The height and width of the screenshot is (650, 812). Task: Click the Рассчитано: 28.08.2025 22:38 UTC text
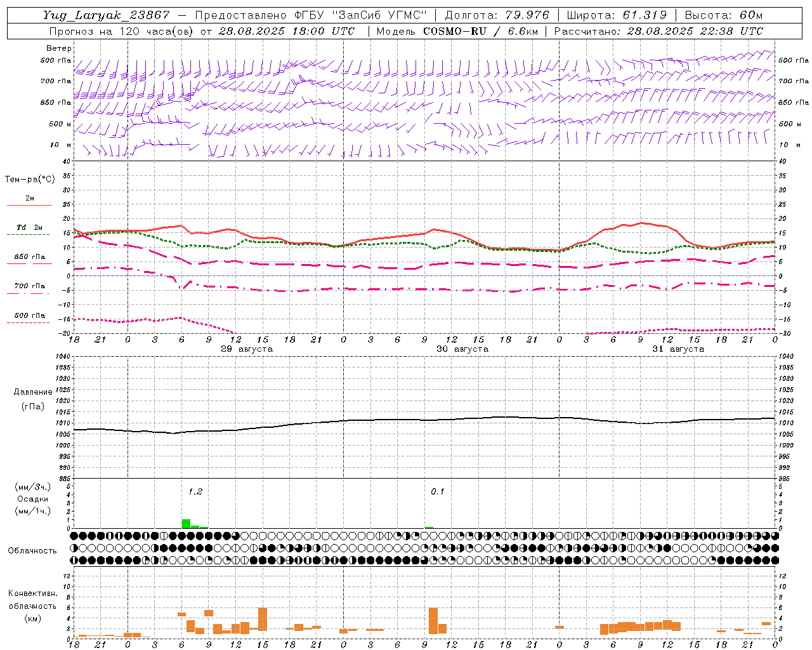click(658, 31)
